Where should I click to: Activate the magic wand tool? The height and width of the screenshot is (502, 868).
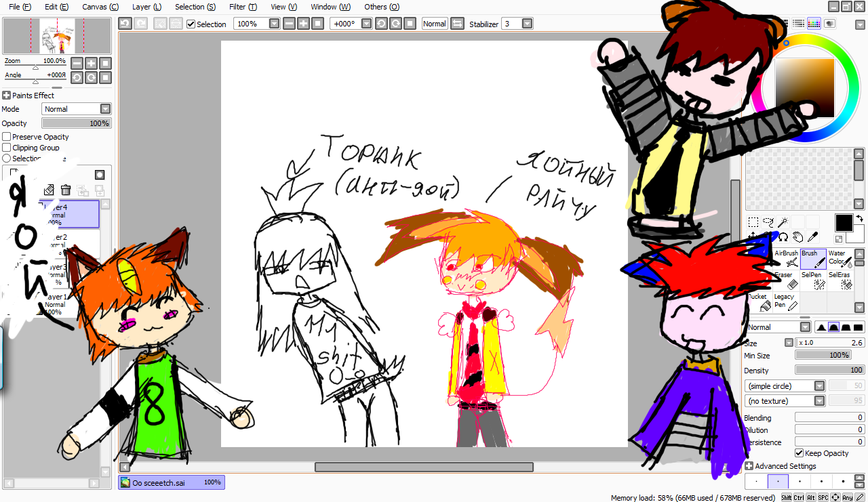pos(783,222)
